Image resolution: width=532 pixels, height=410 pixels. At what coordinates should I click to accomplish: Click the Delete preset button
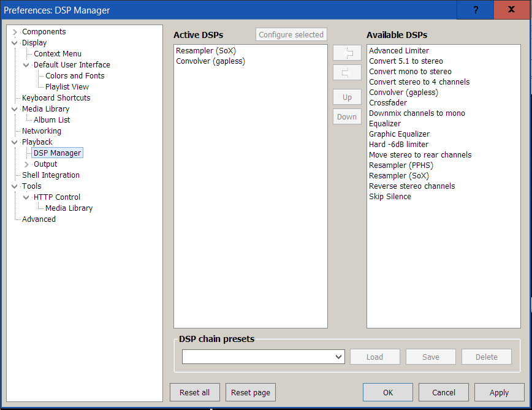(x=486, y=357)
